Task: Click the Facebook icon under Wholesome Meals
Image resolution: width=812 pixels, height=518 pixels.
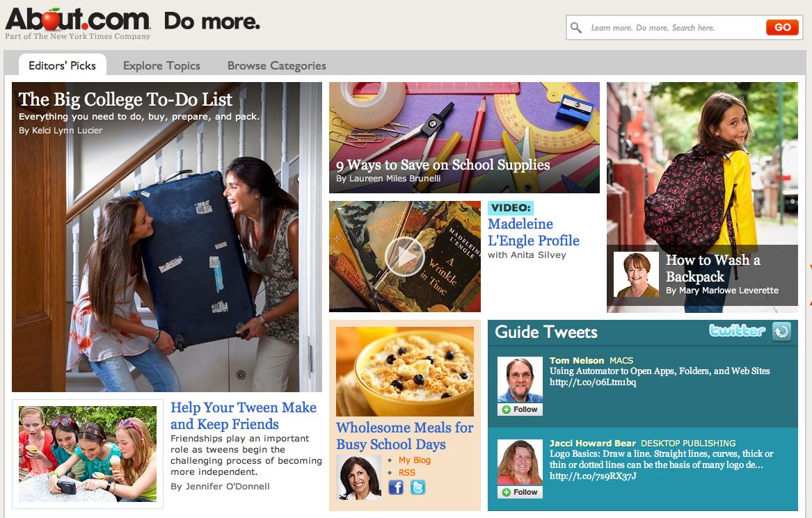Action: (396, 487)
